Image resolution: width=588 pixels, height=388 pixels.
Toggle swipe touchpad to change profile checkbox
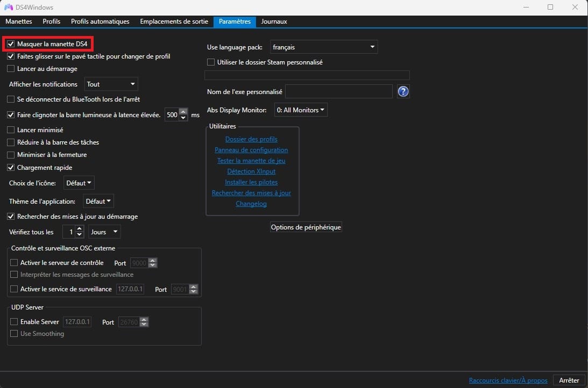pos(11,56)
